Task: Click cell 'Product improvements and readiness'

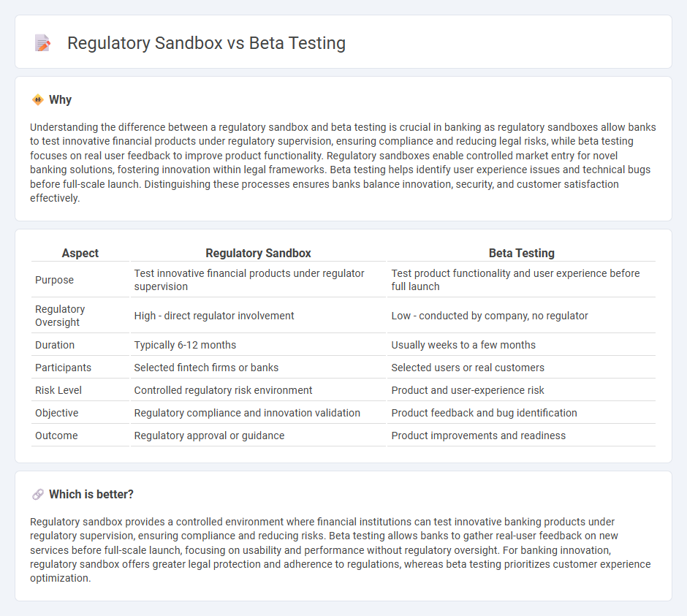Action: click(x=521, y=436)
